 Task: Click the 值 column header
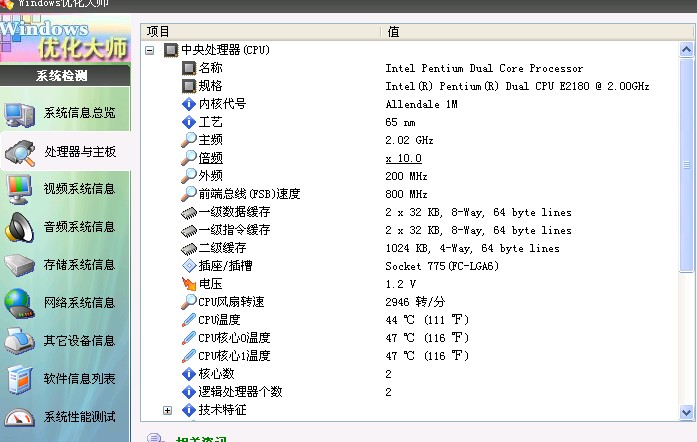pos(393,32)
